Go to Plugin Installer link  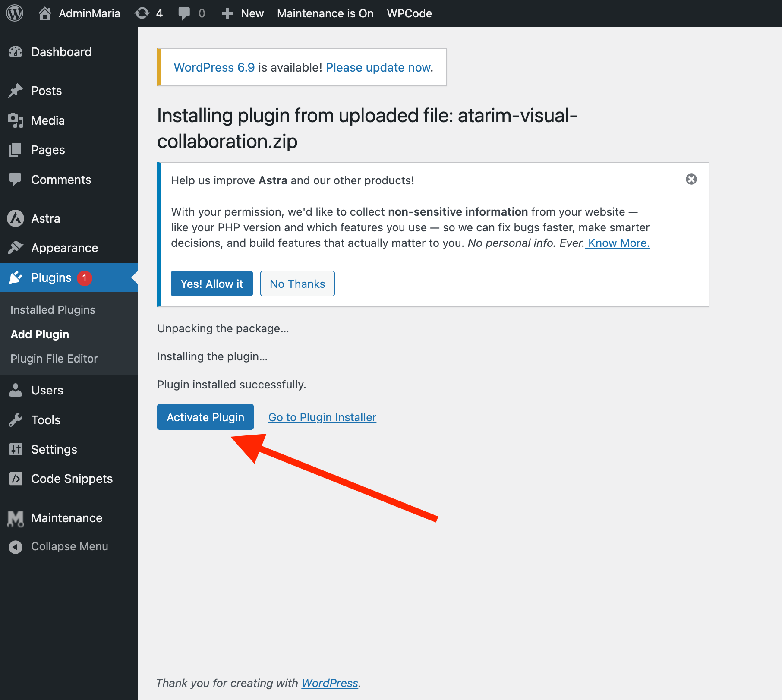pos(322,417)
